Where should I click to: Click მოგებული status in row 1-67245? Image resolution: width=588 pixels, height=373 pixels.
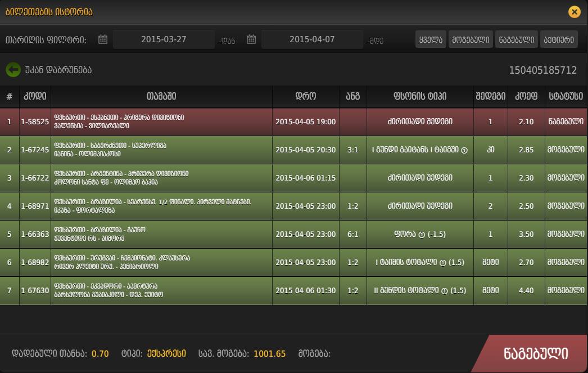(566, 150)
